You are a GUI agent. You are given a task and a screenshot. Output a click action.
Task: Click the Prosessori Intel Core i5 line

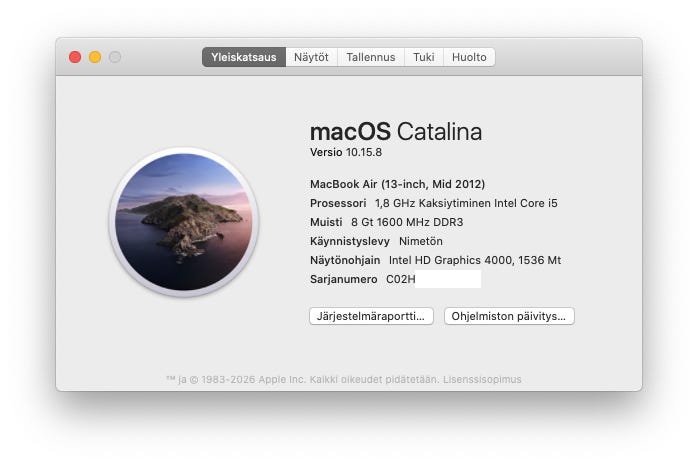tap(434, 203)
